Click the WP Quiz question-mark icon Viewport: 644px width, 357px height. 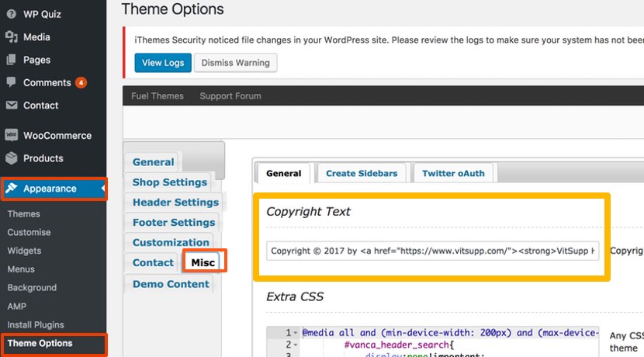pyautogui.click(x=12, y=14)
